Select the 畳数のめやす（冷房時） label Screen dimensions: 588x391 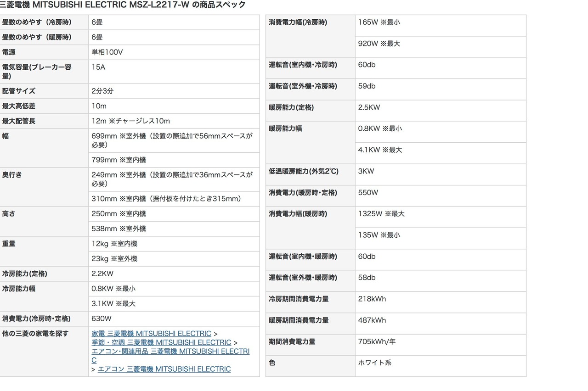click(37, 22)
